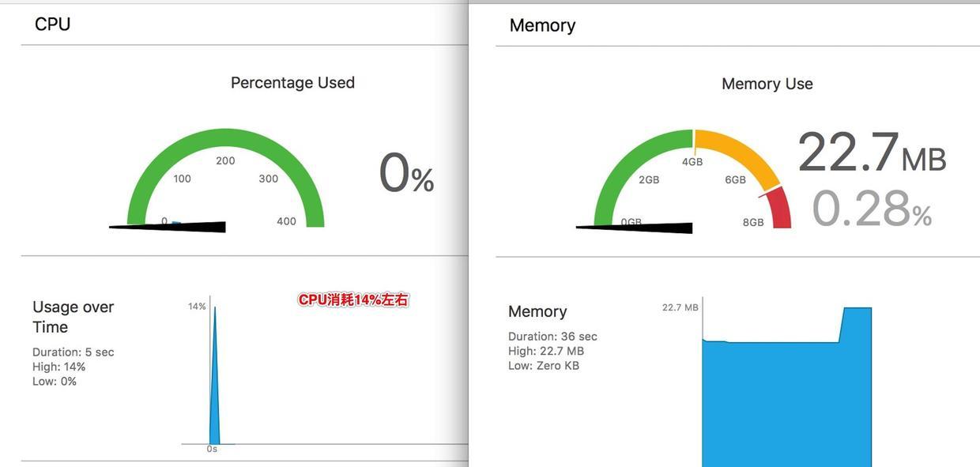980x467 pixels.
Task: Click the Duration: 36 sec memory statistic
Action: (552, 337)
